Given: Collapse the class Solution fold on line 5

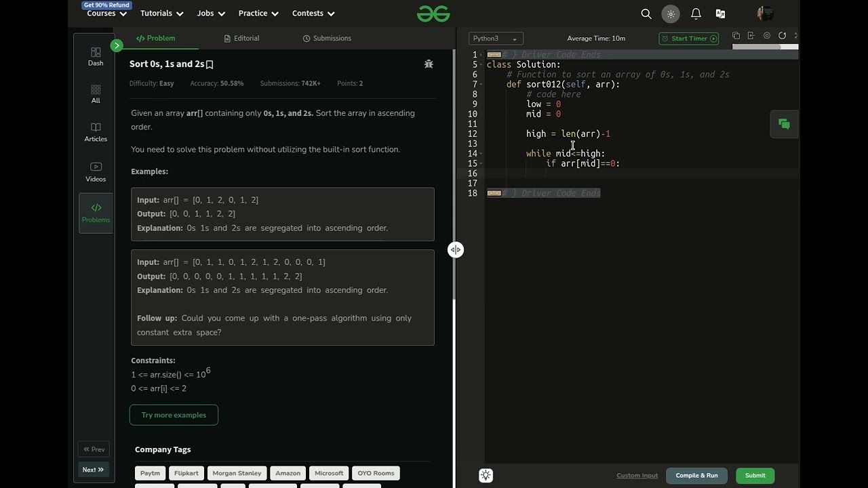Looking at the screenshot, I should [x=483, y=65].
